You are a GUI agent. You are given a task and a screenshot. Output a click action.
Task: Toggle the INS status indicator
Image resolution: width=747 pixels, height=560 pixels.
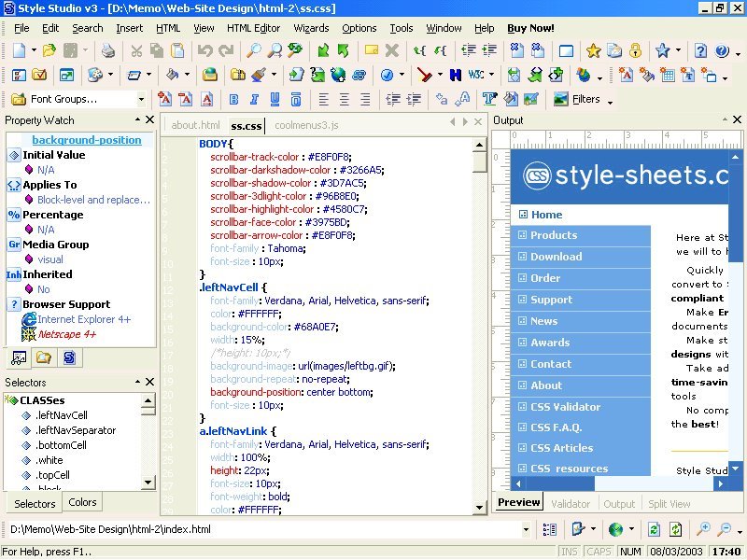point(570,552)
